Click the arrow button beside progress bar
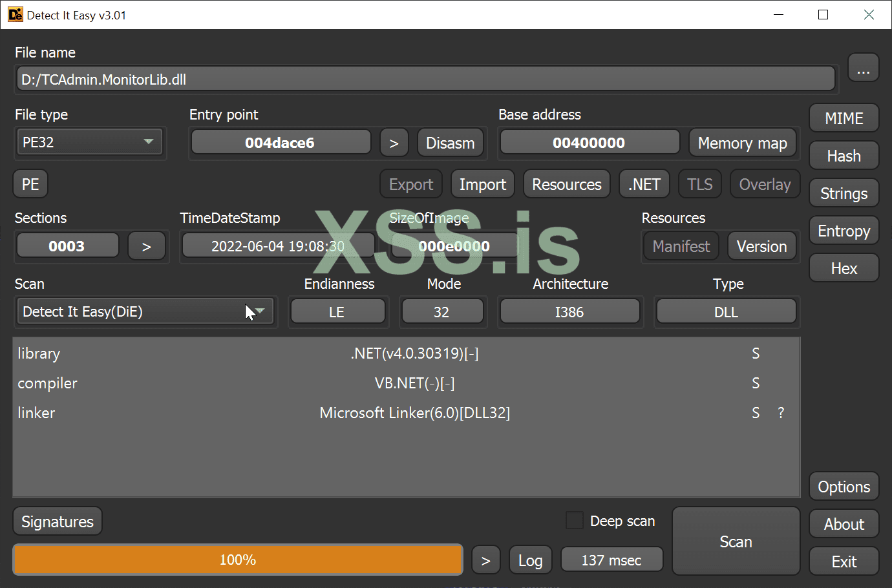The width and height of the screenshot is (892, 588). click(x=485, y=560)
